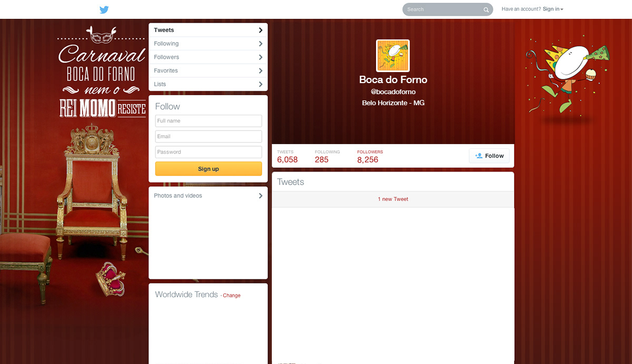Image resolution: width=632 pixels, height=364 pixels.
Task: Open the Favorites list
Action: click(x=208, y=70)
